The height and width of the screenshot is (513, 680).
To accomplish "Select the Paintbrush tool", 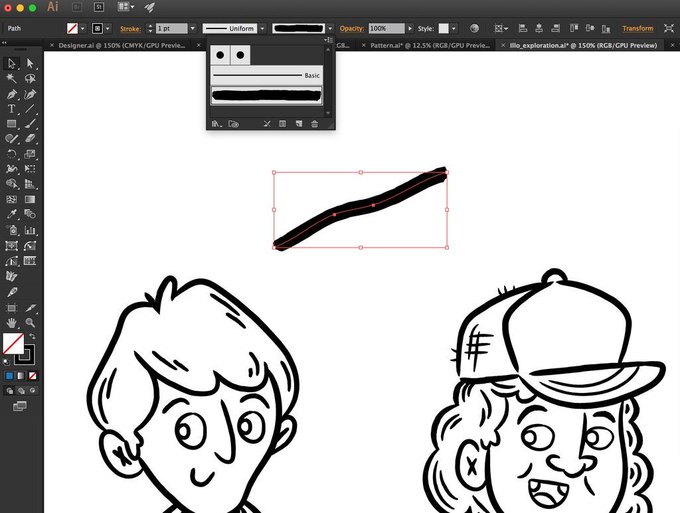I will (x=30, y=124).
